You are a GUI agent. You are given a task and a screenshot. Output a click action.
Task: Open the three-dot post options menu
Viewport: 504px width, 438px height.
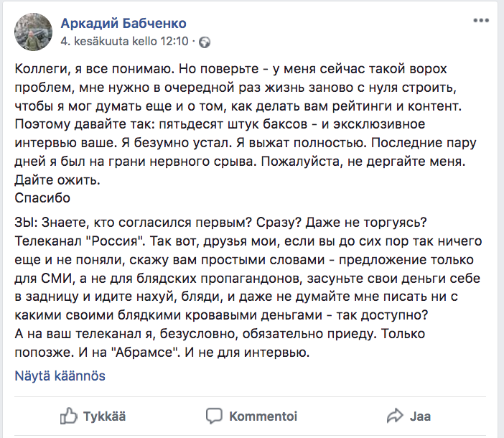pos(480,21)
